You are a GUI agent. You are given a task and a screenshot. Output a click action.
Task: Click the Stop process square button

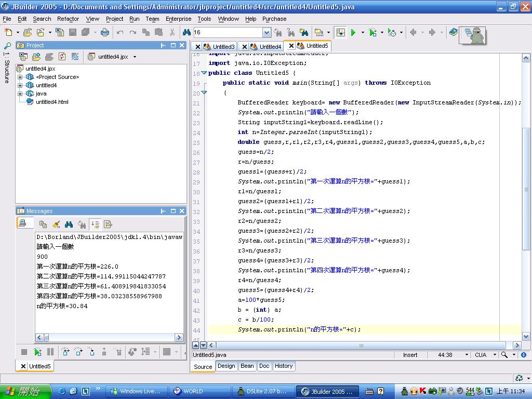24,352
